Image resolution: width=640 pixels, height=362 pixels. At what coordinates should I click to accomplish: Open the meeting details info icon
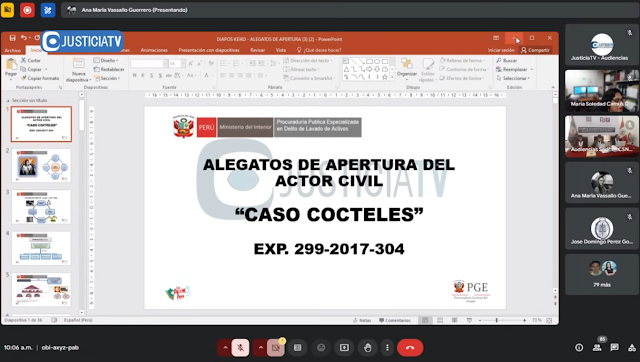point(579,348)
